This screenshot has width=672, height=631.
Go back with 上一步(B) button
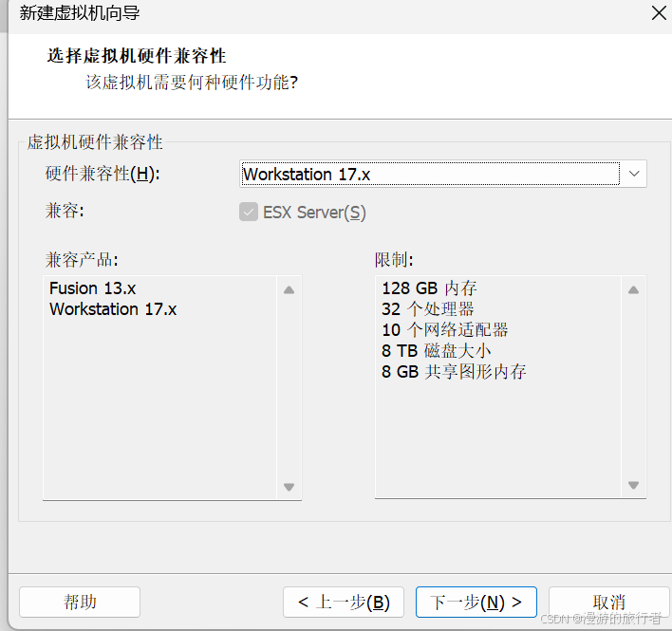(x=344, y=602)
